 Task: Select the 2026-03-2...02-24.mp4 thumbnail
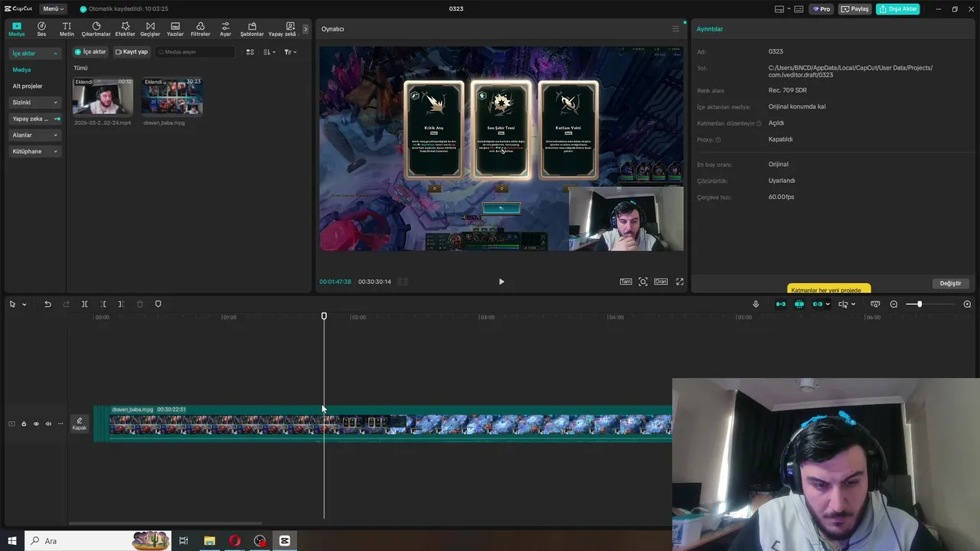103,96
